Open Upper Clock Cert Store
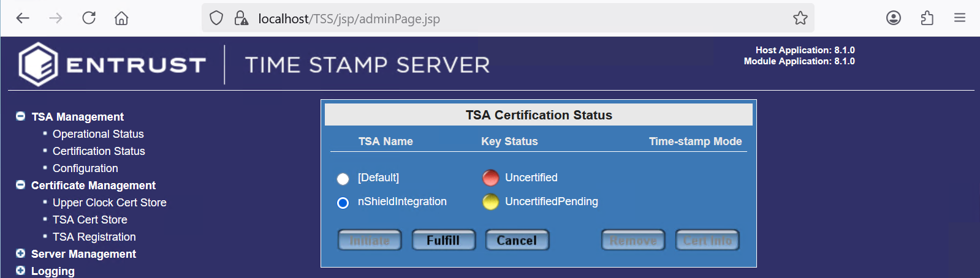980x278 pixels. [x=110, y=202]
